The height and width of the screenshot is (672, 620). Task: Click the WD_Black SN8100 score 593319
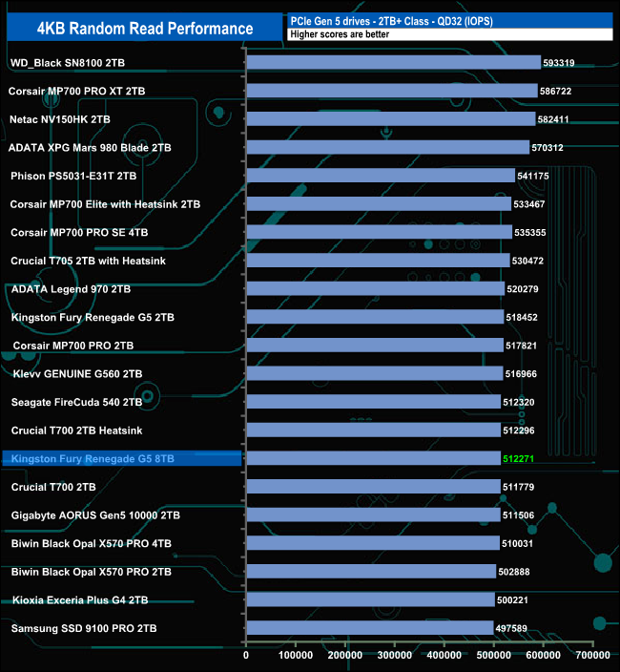(559, 63)
